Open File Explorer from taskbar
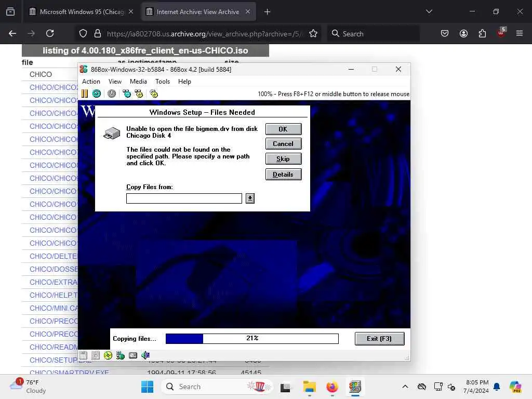The width and height of the screenshot is (532, 399). (310, 387)
